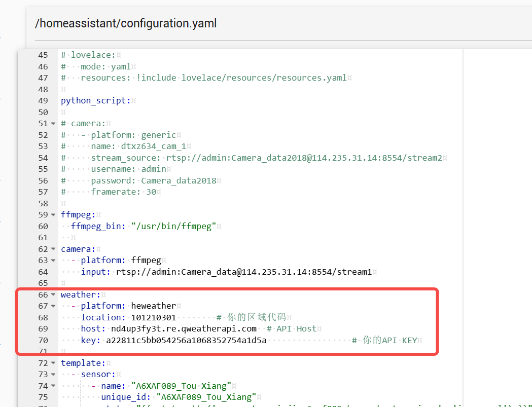Collapse the A6XAF089 sensor entry on line 74
The height and width of the screenshot is (407, 532).
click(x=53, y=386)
